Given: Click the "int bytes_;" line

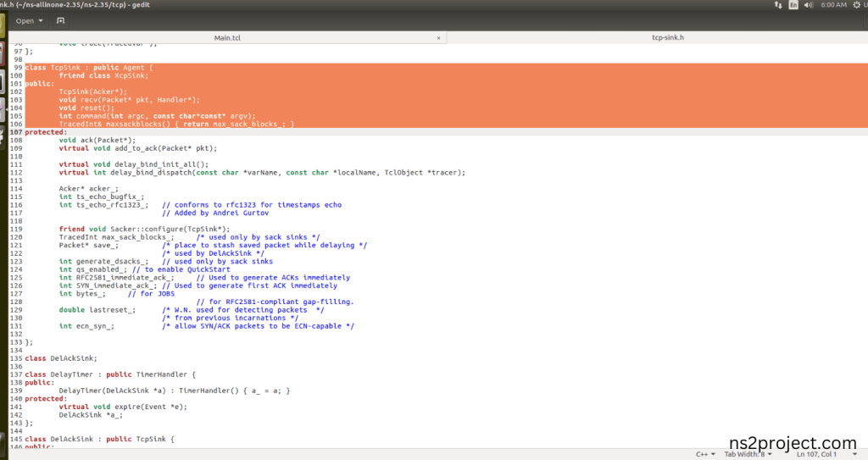Looking at the screenshot, I should click(82, 294).
